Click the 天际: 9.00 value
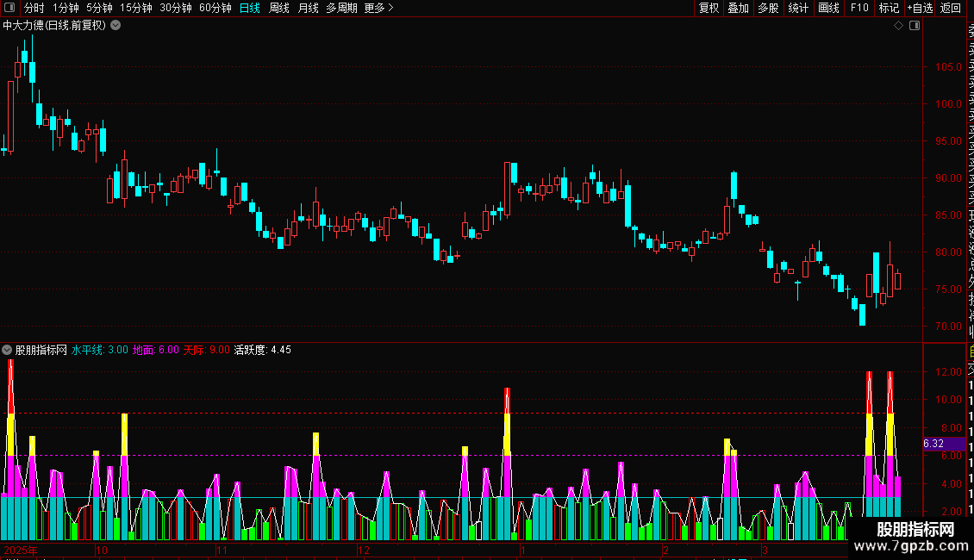The image size is (974, 560). point(207,350)
